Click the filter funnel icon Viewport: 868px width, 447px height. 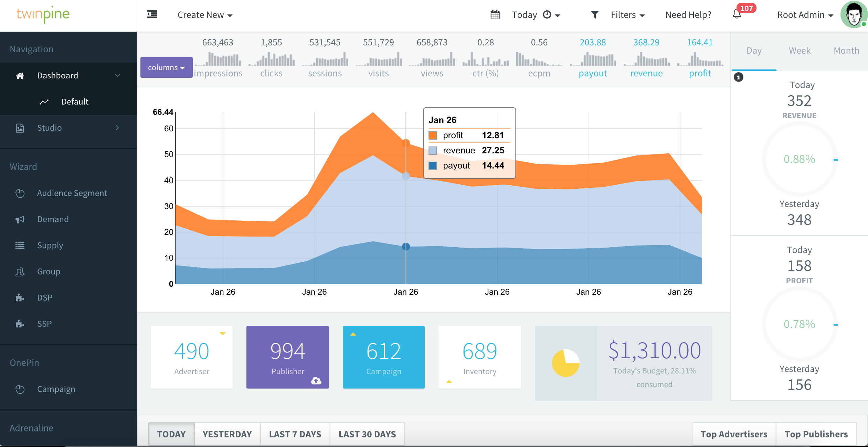coord(594,15)
